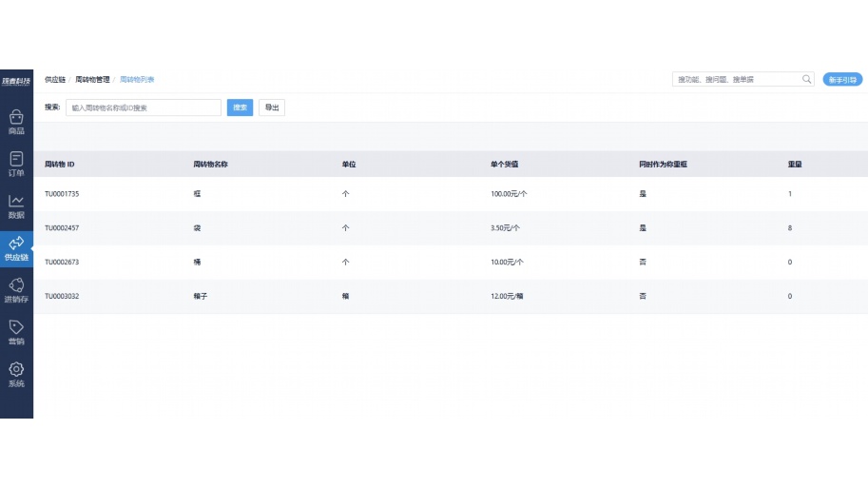Open the 新手引导 beginner guide button

842,79
